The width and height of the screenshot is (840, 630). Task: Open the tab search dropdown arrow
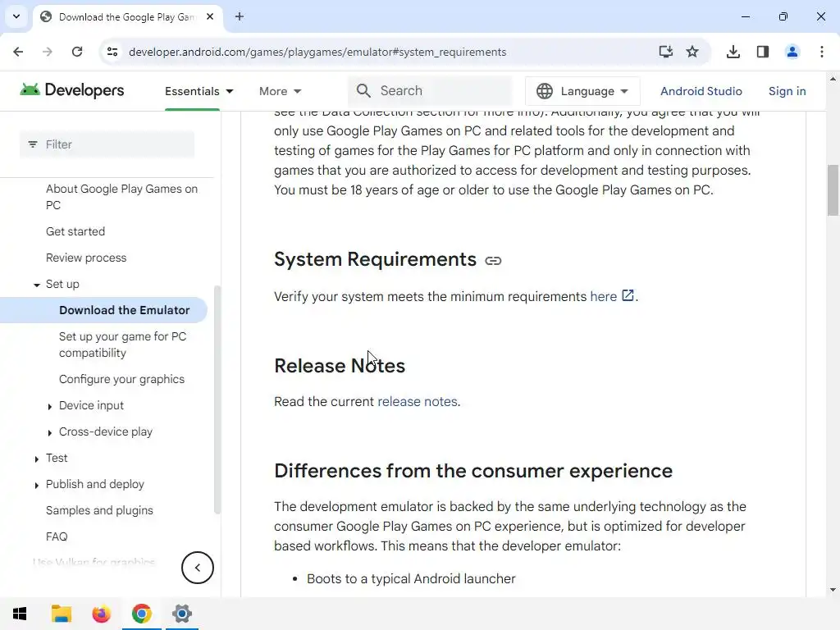[16, 16]
